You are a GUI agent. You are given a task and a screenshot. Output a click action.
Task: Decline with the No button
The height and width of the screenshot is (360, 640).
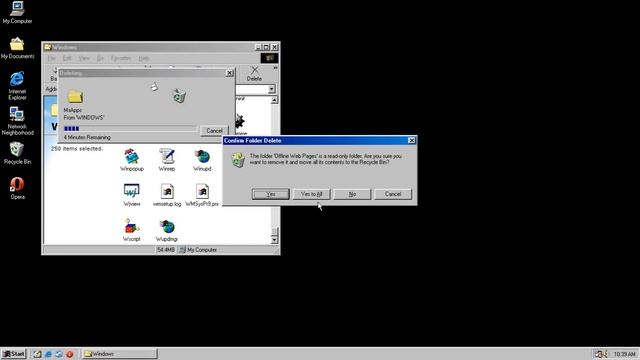352,194
